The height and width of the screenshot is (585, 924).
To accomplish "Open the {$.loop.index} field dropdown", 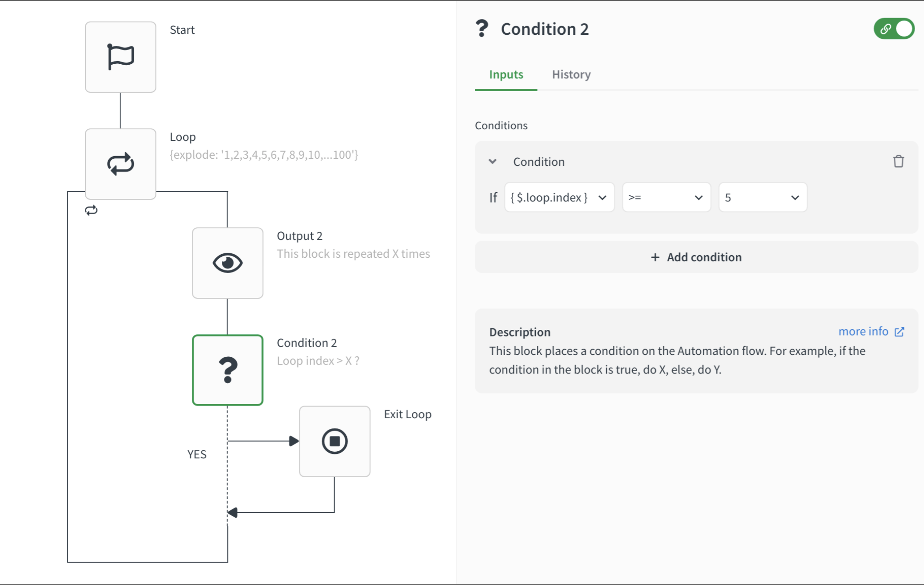I will [559, 197].
